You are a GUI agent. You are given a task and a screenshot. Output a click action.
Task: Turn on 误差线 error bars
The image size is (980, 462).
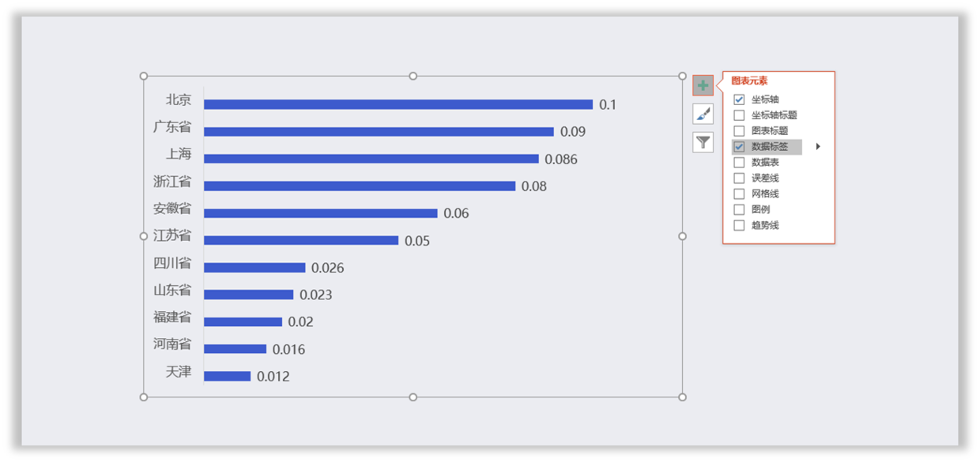tap(739, 178)
